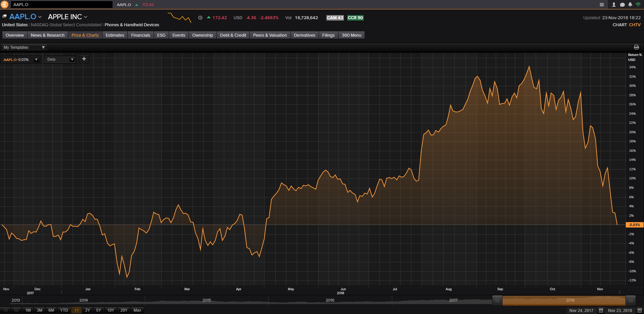Click the hamburger menu icon in toolbar

click(602, 5)
